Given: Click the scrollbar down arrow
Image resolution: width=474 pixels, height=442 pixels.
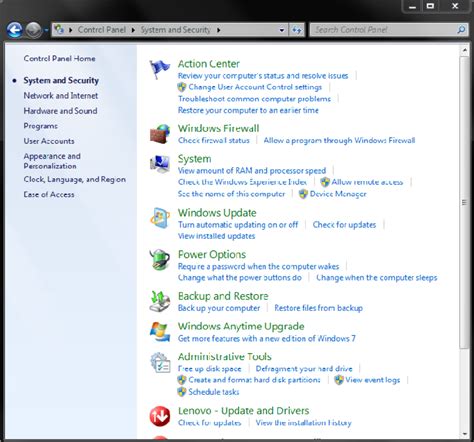Looking at the screenshot, I should [x=465, y=434].
